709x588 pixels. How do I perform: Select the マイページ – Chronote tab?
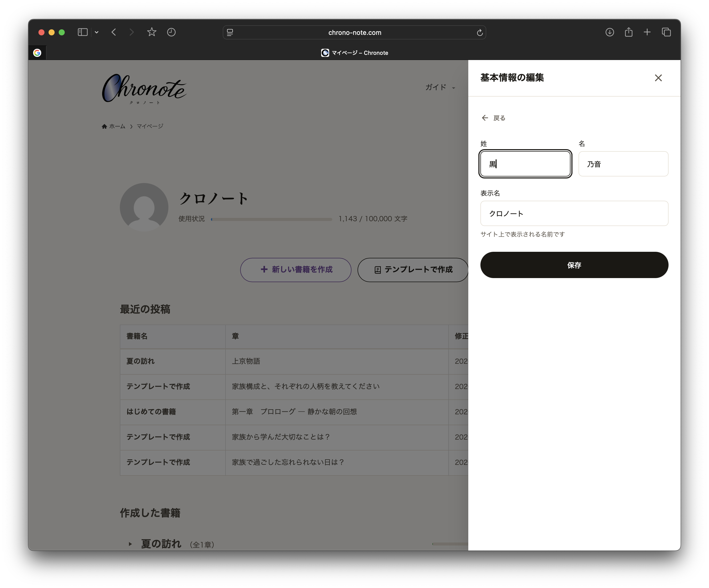tap(354, 53)
